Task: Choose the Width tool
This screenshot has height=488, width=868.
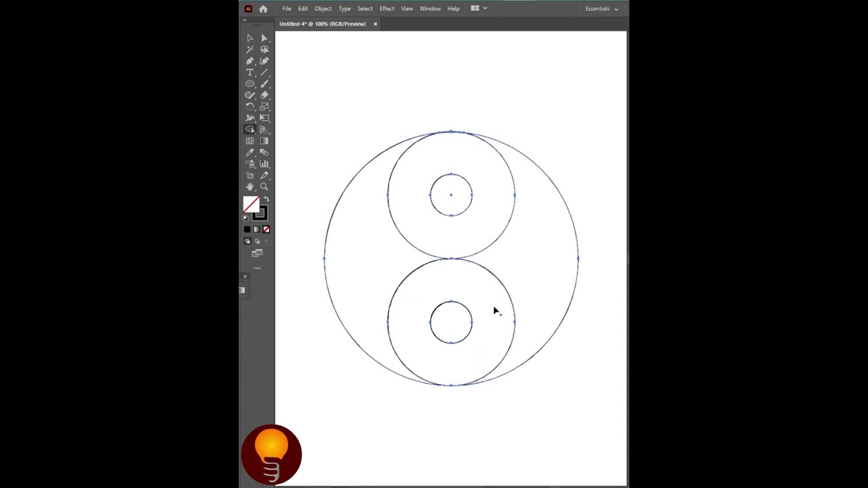Action: 250,118
